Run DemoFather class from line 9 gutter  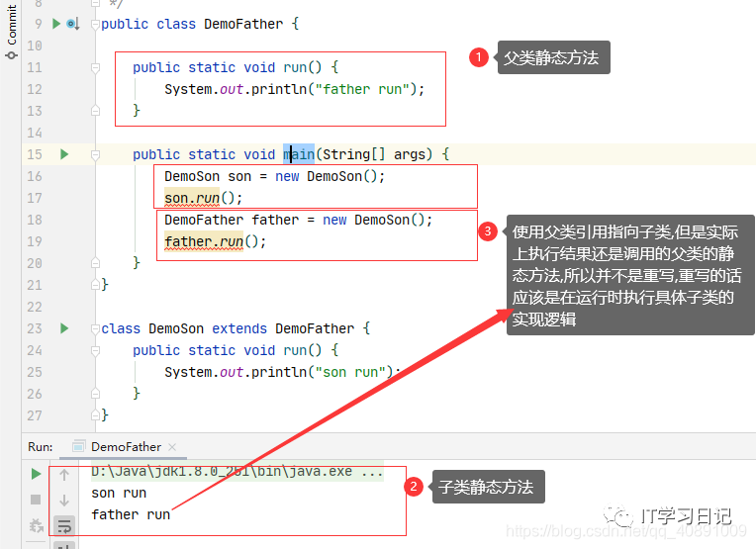click(x=56, y=23)
